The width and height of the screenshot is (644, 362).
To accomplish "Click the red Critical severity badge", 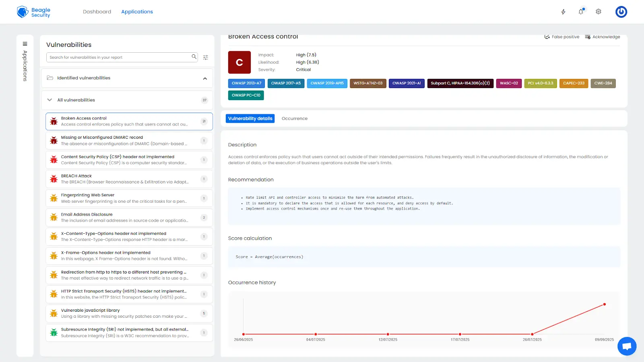I will coord(239,62).
